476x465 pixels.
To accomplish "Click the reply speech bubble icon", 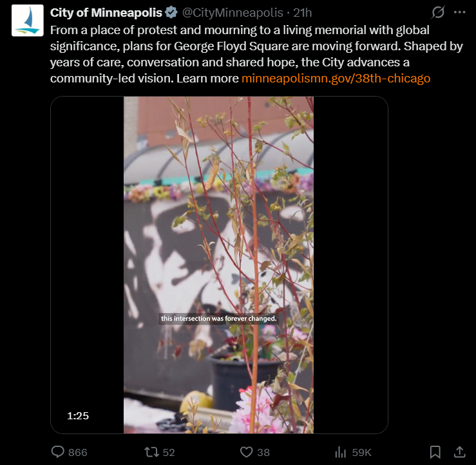I will click(x=58, y=452).
